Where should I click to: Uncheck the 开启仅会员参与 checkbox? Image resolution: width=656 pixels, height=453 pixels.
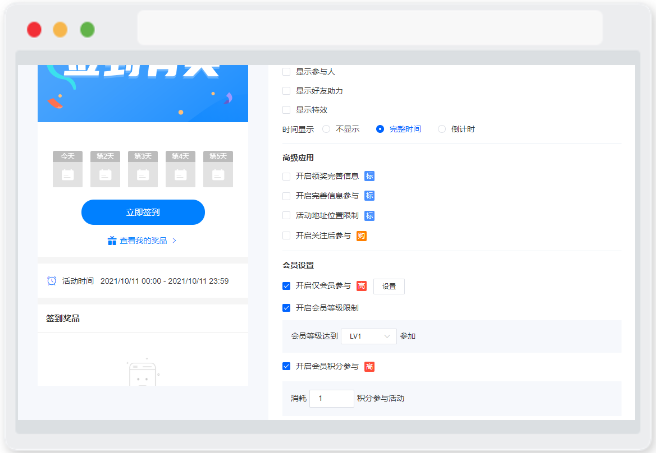click(286, 286)
